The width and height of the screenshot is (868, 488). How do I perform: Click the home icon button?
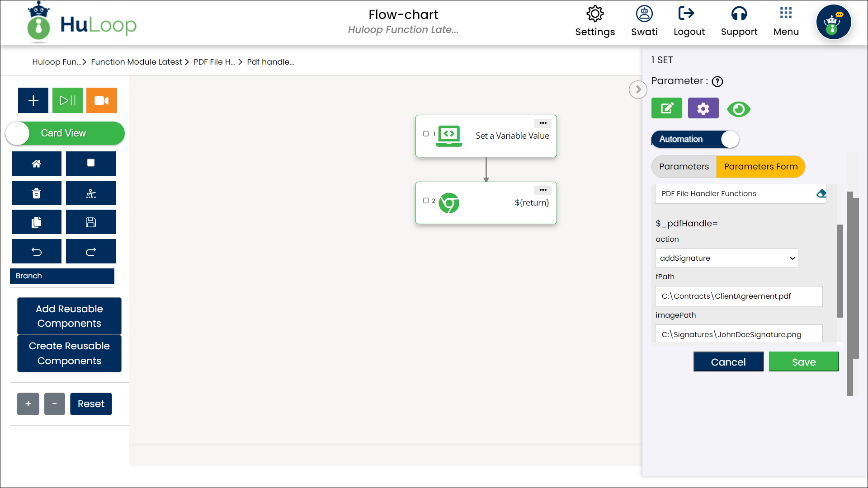(x=37, y=164)
